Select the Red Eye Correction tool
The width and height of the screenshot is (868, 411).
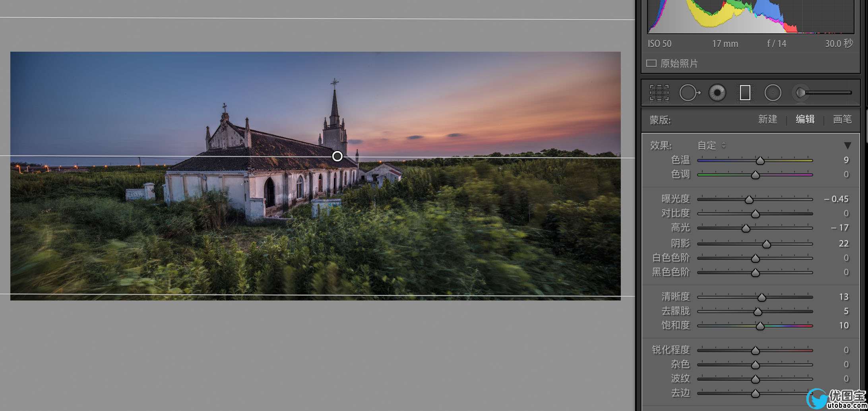[x=717, y=93]
